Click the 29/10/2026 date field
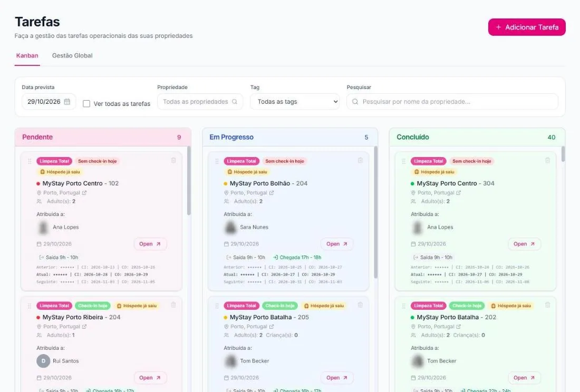580x392 pixels. point(49,102)
